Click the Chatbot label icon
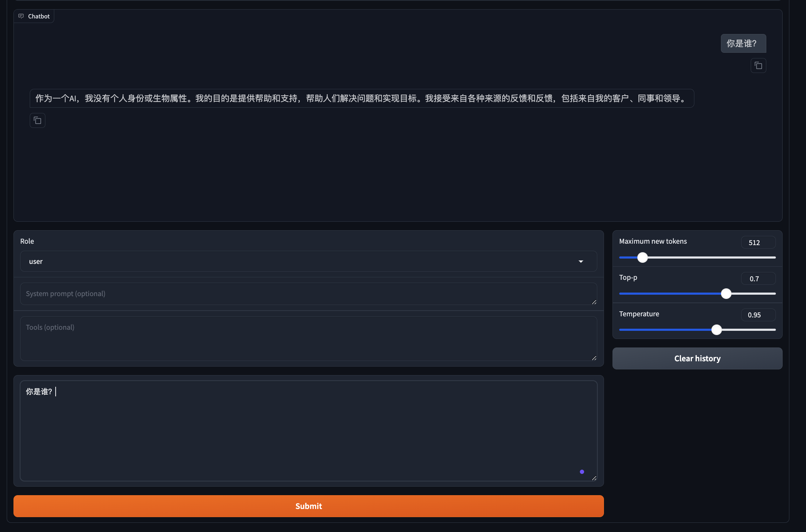 [21, 16]
